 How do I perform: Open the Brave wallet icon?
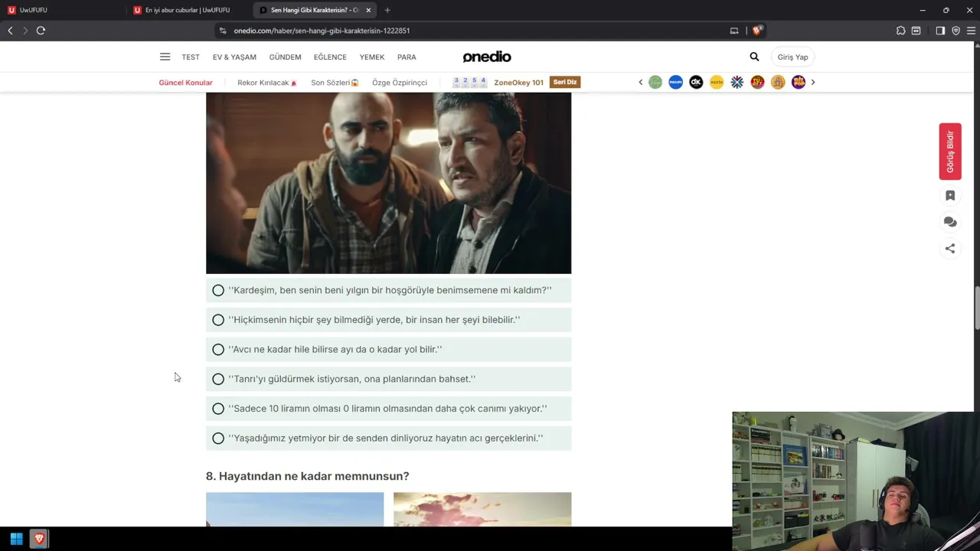(x=916, y=31)
